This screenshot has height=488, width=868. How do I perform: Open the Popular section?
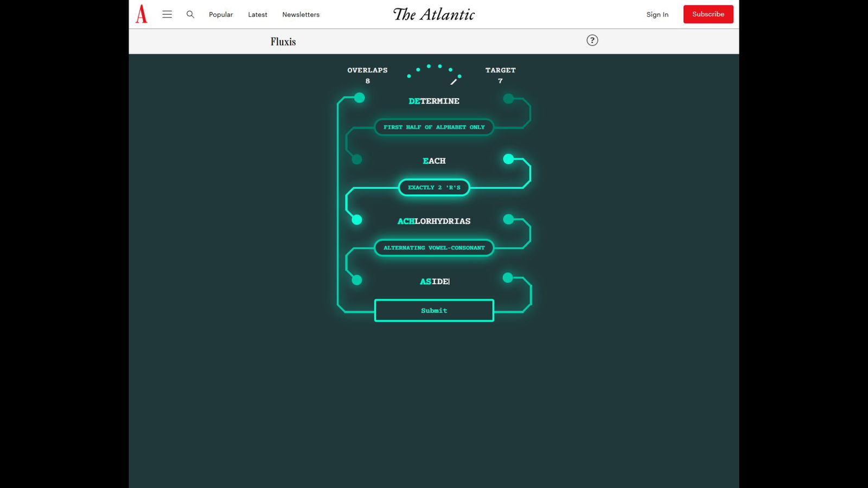(x=221, y=15)
